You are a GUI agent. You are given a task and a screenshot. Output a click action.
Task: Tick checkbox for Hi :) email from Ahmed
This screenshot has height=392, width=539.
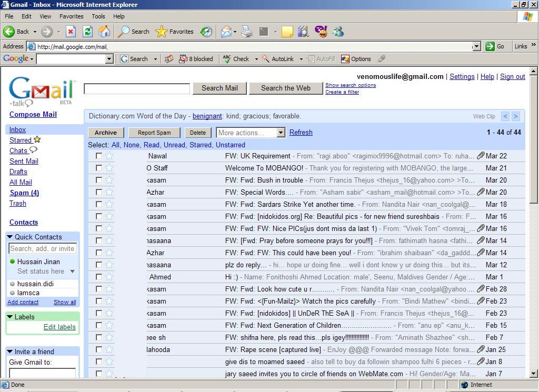tap(99, 277)
